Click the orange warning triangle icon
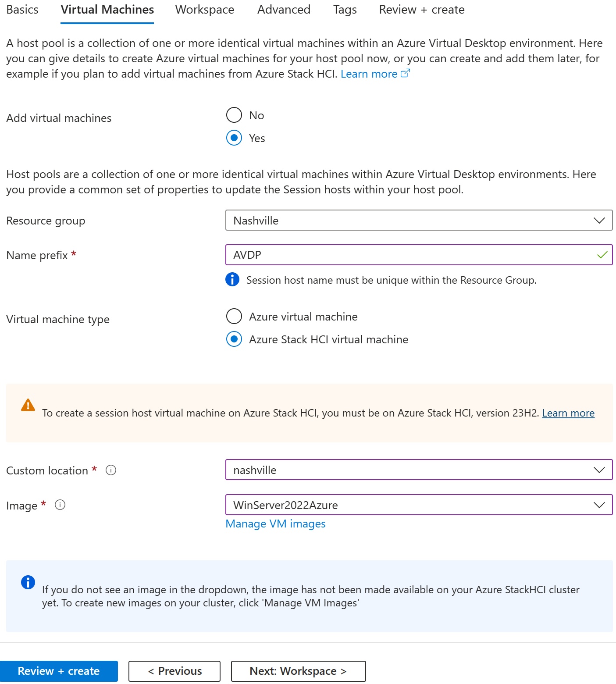 [28, 405]
